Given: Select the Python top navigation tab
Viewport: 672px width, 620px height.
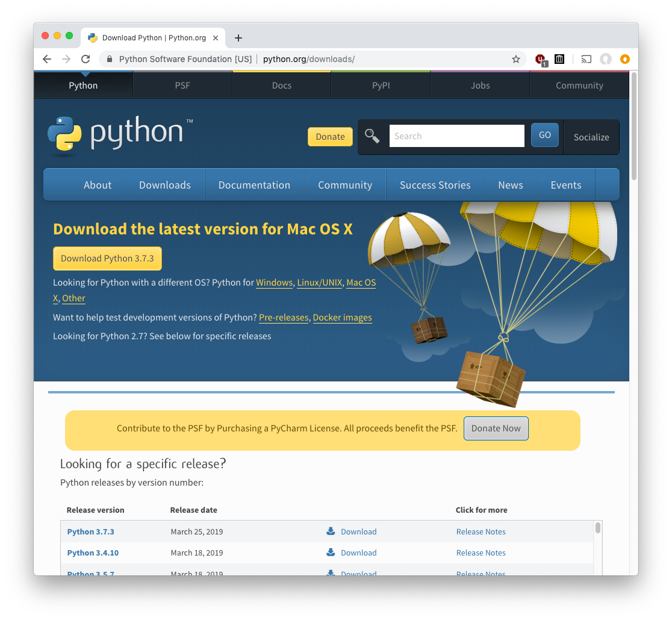Looking at the screenshot, I should point(83,86).
